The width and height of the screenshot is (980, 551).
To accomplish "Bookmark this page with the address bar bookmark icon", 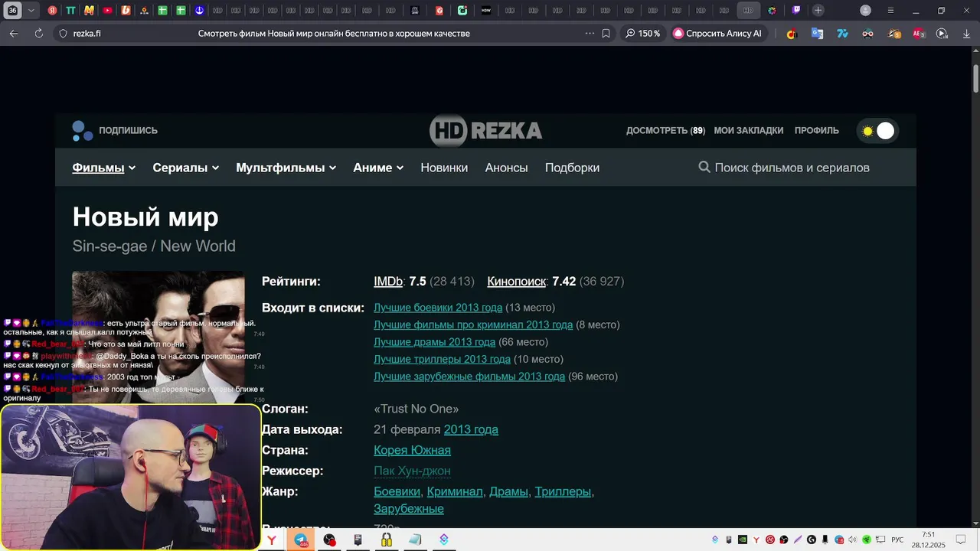I will [x=606, y=34].
